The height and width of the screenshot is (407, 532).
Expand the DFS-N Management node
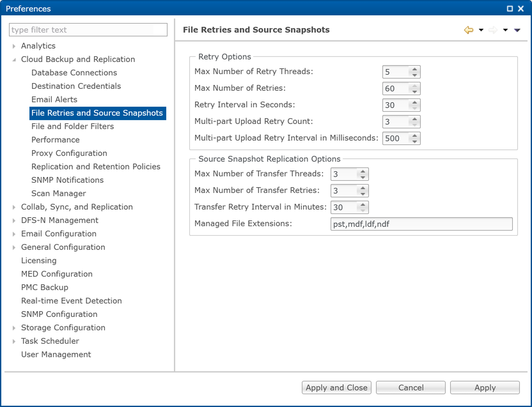click(x=14, y=221)
